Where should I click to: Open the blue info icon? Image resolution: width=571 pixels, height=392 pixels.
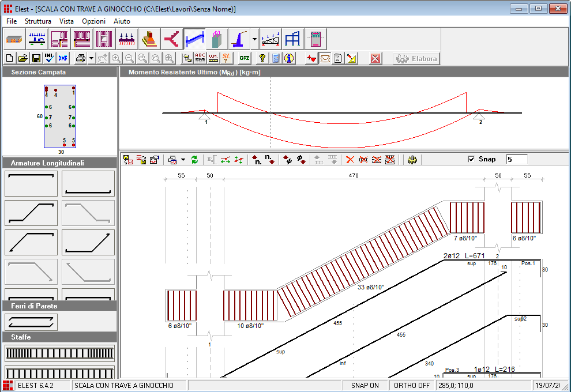point(289,58)
